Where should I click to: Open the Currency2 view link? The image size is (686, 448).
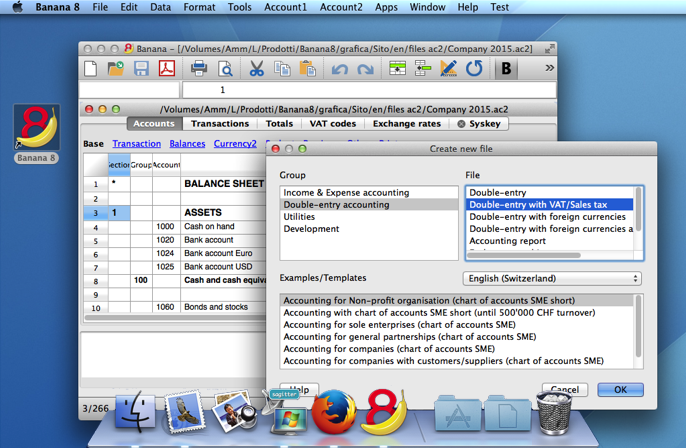tap(235, 144)
